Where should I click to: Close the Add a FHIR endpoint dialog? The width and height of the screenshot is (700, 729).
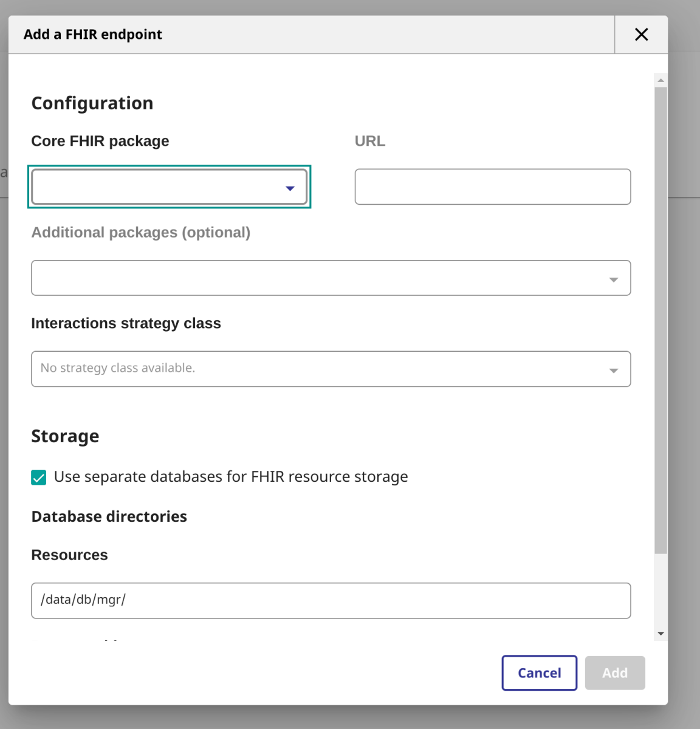(x=641, y=35)
